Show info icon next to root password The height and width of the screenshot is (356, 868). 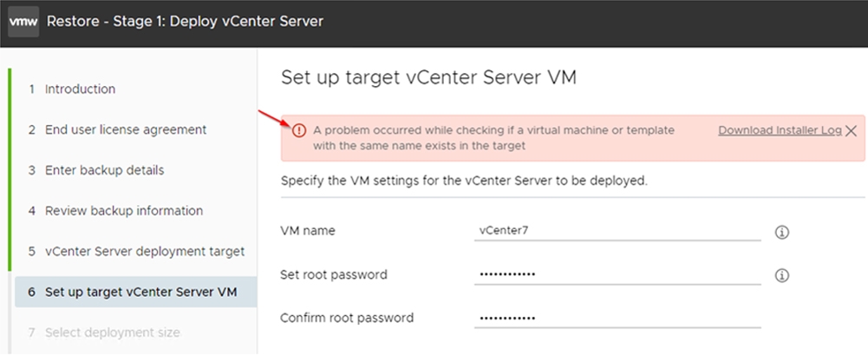[x=781, y=275]
